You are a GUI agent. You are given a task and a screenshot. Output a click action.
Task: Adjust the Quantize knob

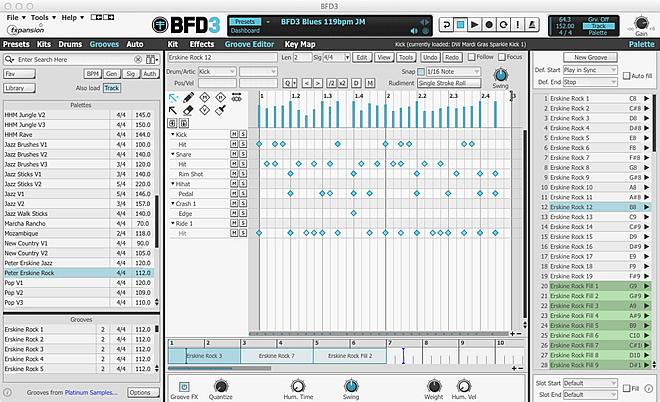221,386
